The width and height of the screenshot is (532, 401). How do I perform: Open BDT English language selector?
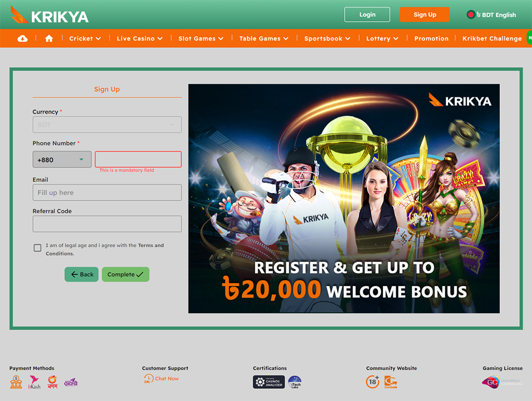[x=491, y=14]
